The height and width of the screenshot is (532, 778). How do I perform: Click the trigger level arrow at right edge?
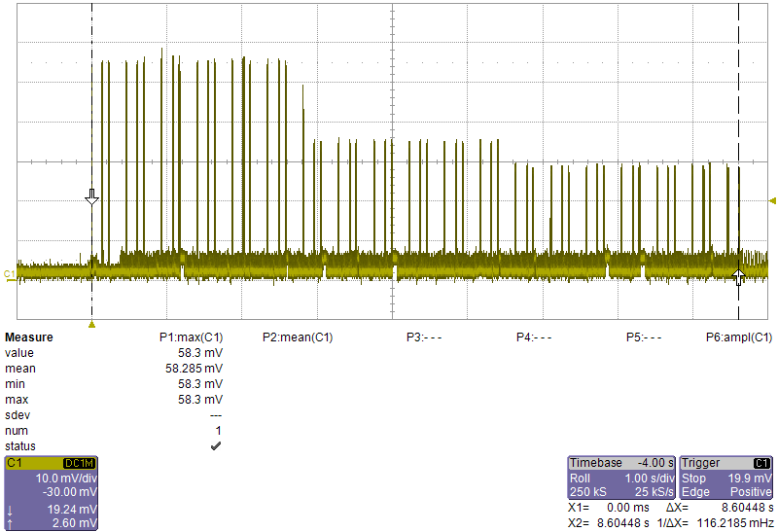(x=772, y=201)
